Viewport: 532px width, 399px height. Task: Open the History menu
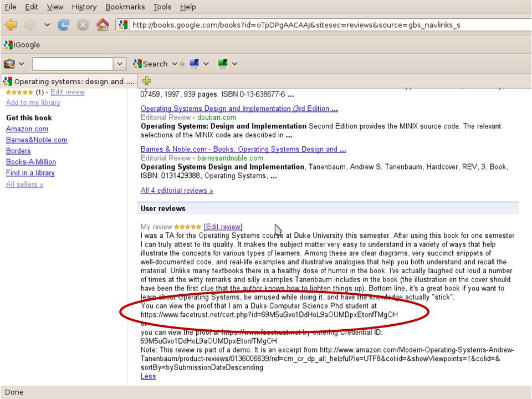point(84,7)
